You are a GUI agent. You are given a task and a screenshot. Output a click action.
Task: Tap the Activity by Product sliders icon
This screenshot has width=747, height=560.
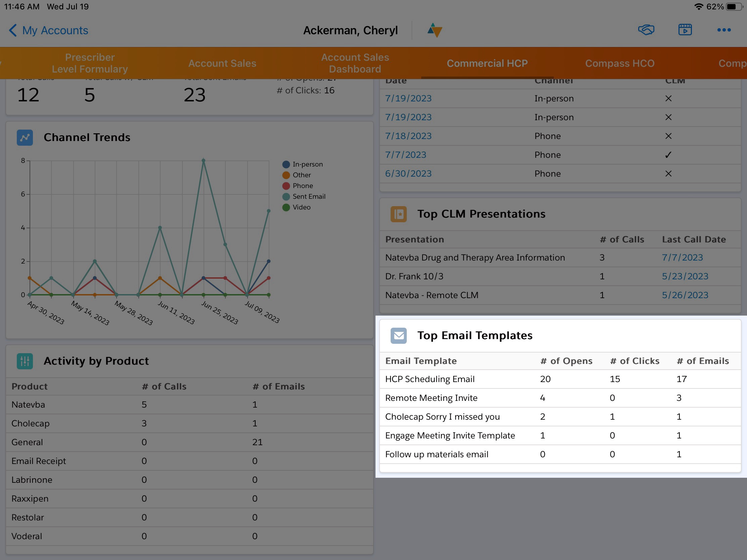[25, 361]
